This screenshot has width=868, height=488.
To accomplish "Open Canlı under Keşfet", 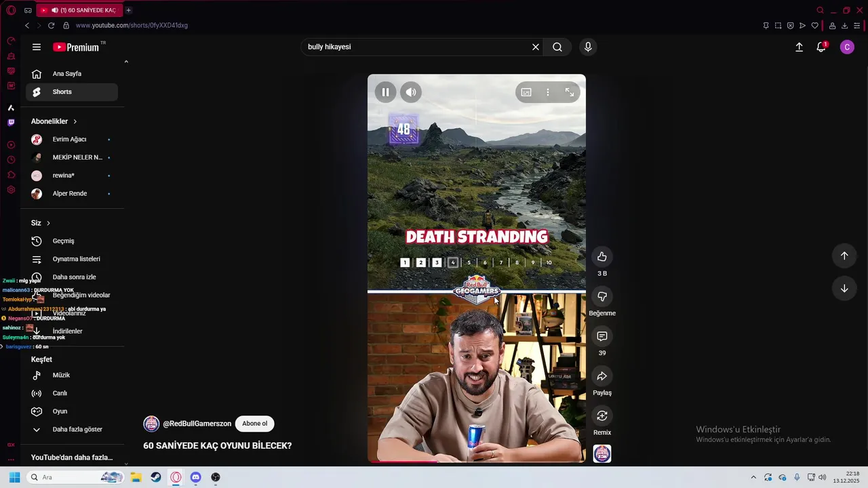I will (x=72, y=393).
